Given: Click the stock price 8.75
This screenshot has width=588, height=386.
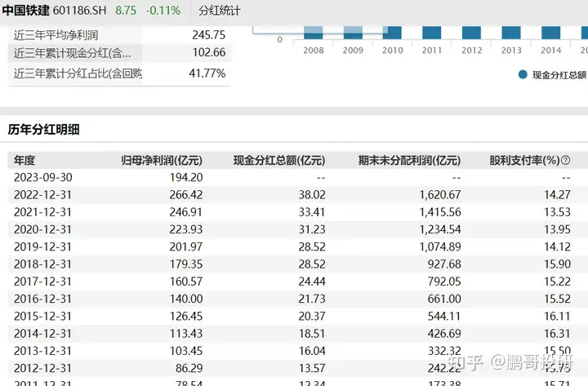Looking at the screenshot, I should point(126,10).
